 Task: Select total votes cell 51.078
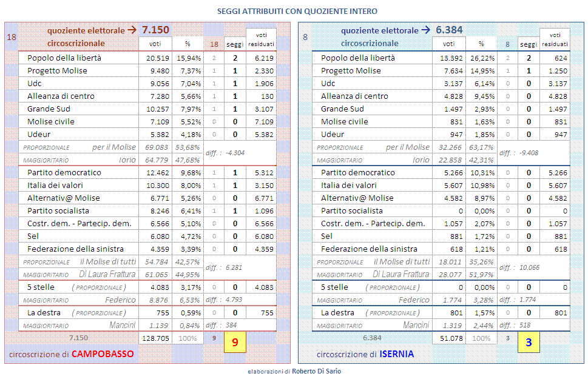(x=449, y=338)
